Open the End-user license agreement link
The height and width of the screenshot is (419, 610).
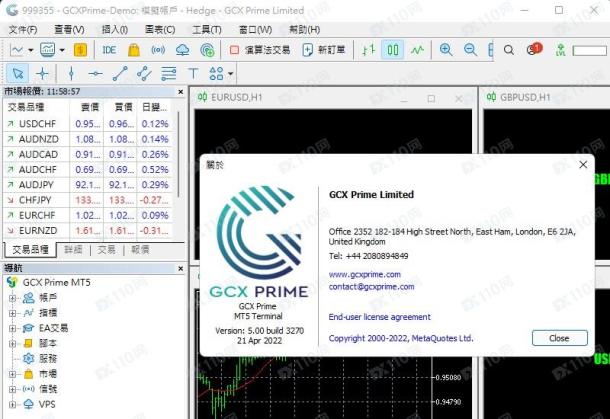click(379, 317)
